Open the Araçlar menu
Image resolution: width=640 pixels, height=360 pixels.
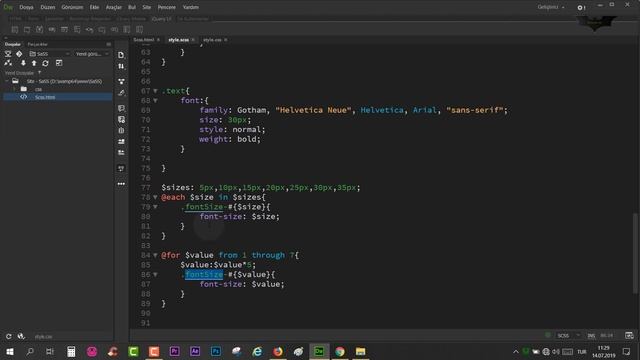(114, 7)
